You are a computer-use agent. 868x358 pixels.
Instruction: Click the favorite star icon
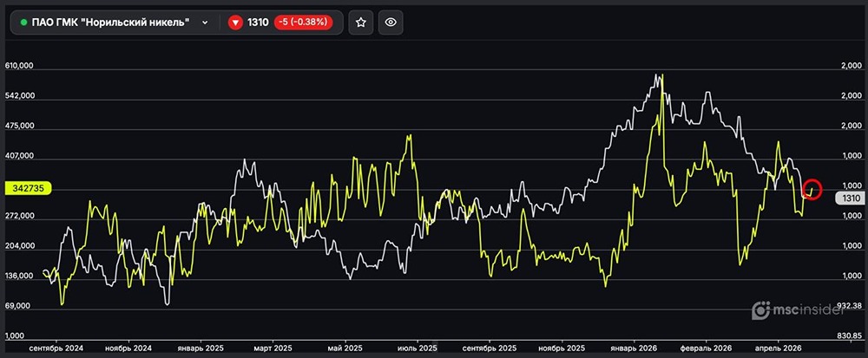[361, 22]
